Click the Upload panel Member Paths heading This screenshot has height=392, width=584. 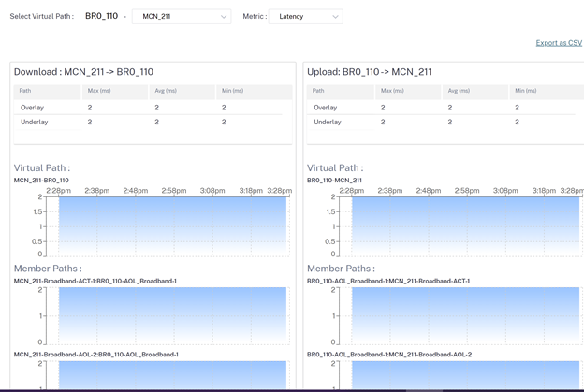point(341,269)
